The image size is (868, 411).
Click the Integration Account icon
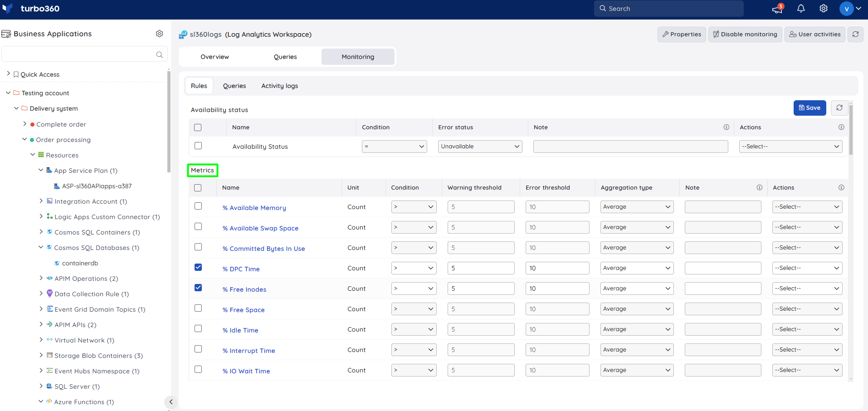[49, 201]
